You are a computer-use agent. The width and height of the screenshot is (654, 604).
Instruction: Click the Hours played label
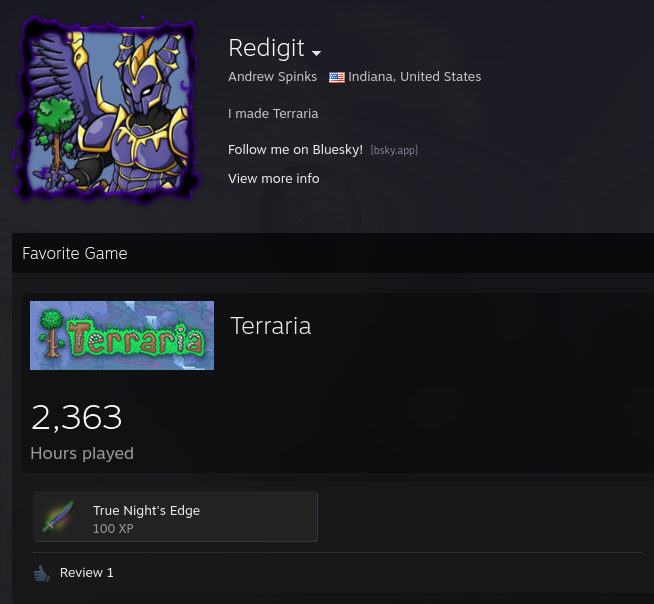point(82,453)
